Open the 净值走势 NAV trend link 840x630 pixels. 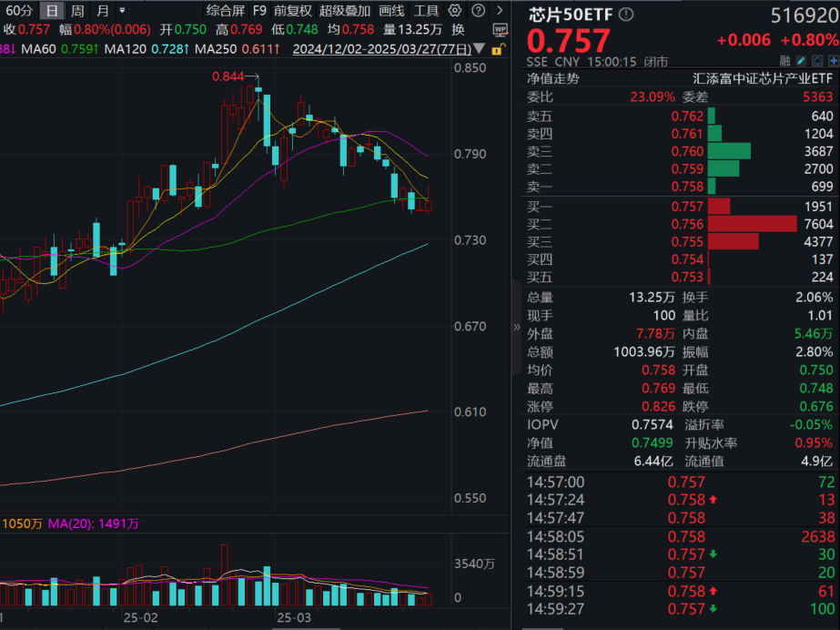click(552, 78)
